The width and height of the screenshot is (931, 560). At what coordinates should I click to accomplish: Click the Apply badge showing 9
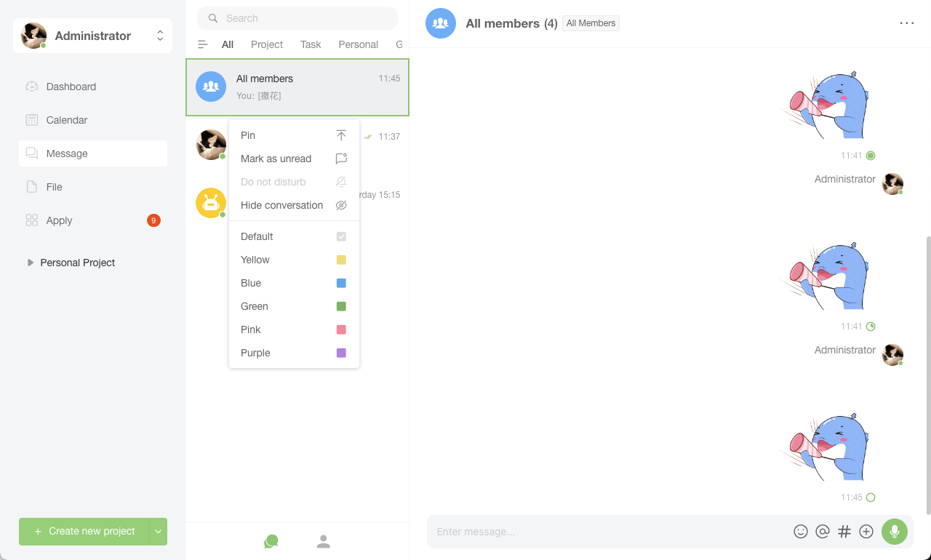point(153,220)
